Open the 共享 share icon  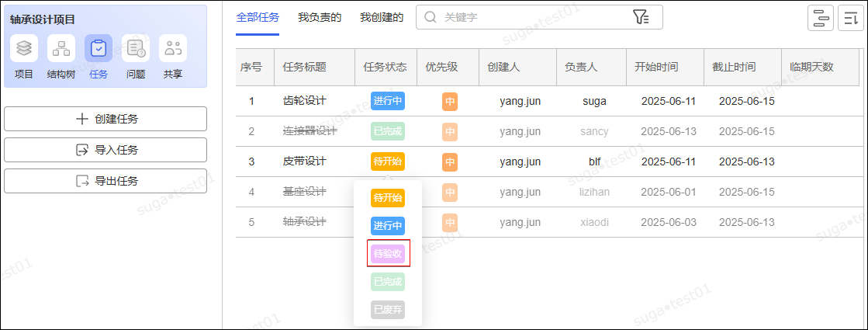173,49
